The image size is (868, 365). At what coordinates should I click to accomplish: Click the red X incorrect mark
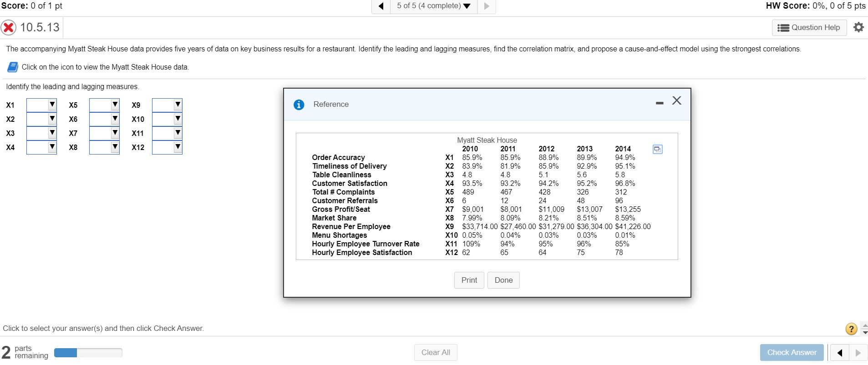(8, 28)
